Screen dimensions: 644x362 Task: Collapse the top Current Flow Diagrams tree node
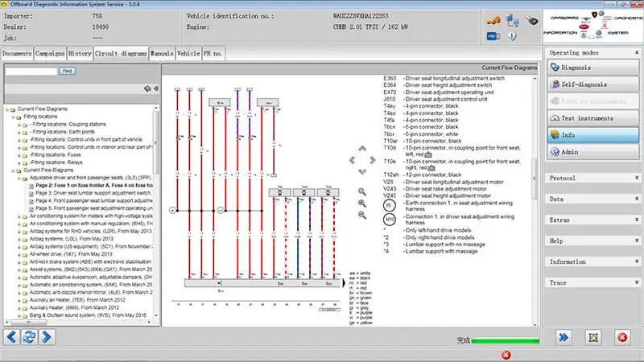pos(7,109)
